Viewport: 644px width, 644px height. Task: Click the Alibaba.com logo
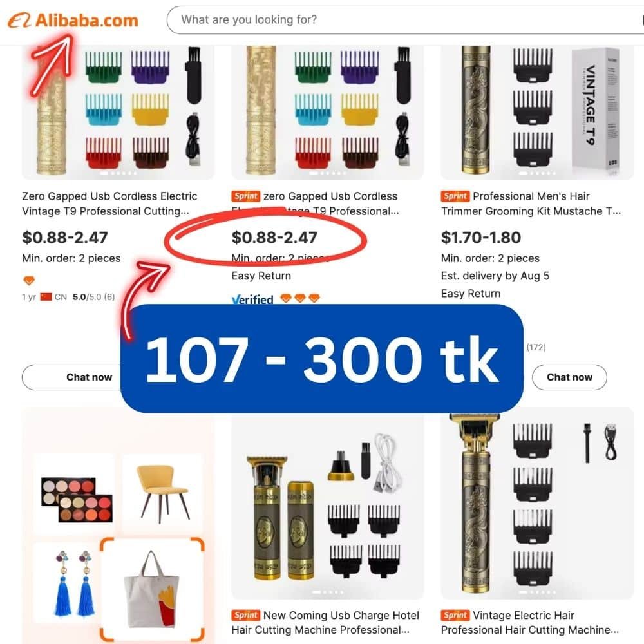(73, 20)
